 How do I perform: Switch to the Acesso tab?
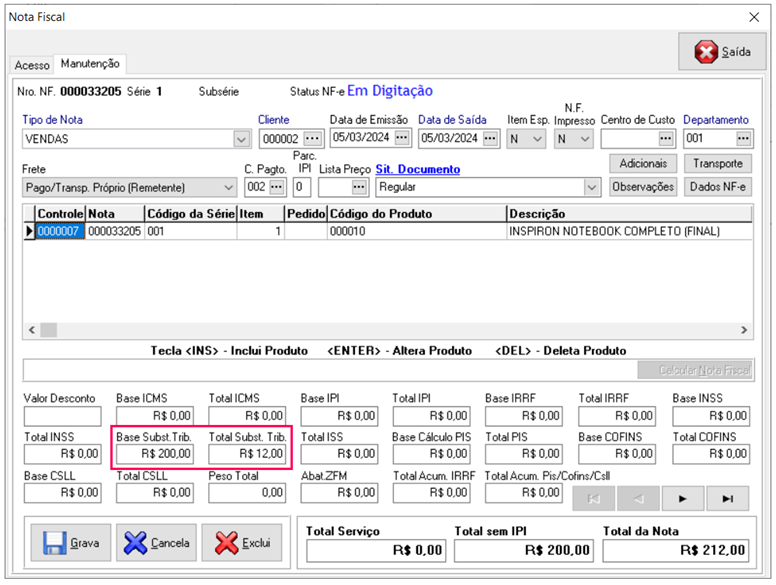31,65
